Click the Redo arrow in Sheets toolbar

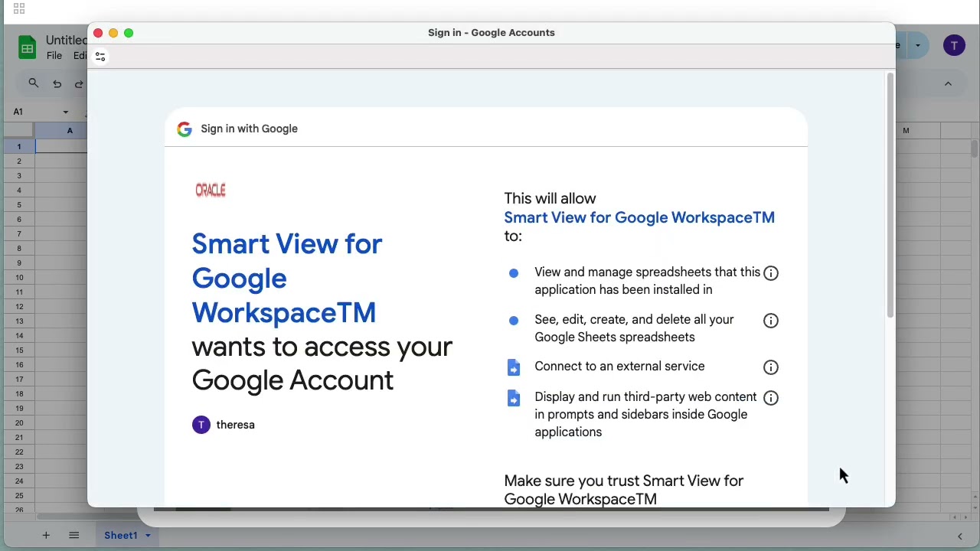click(79, 84)
